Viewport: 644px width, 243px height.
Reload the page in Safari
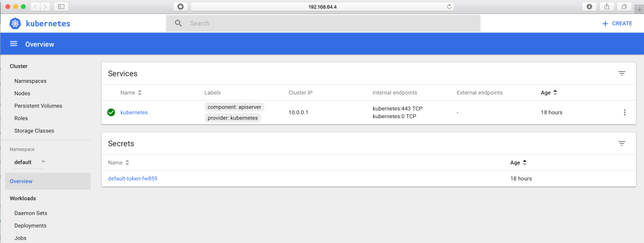point(449,7)
